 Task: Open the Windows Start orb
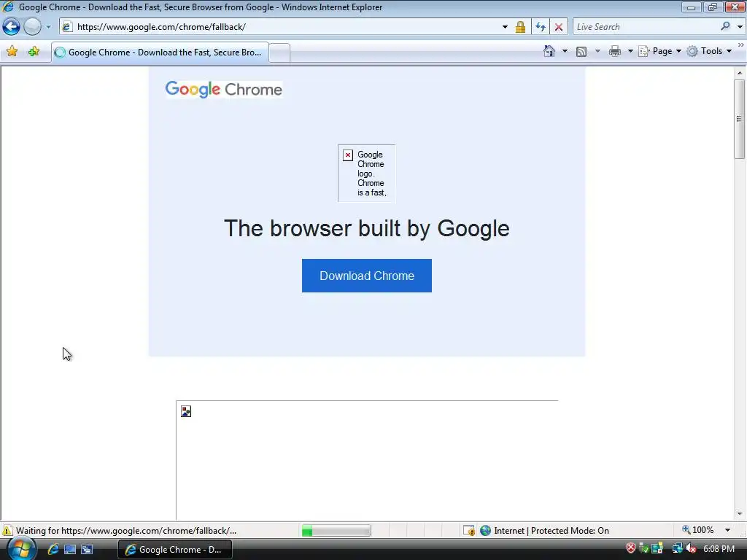pyautogui.click(x=20, y=549)
